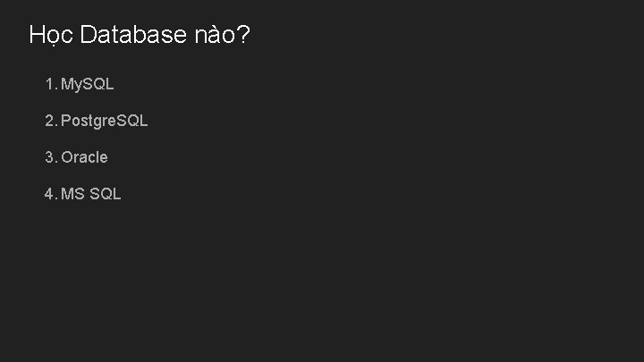Click list number "4." beside MS SQL

[x=51, y=194]
